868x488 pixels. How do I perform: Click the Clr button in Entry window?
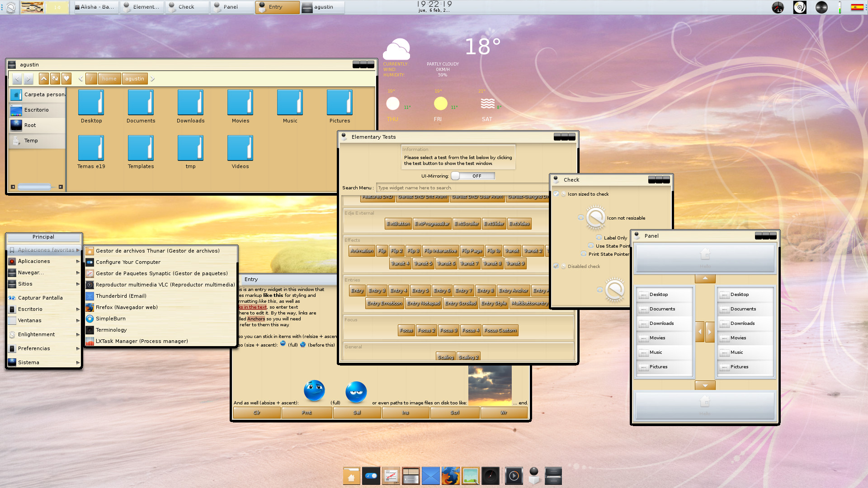[x=257, y=413]
